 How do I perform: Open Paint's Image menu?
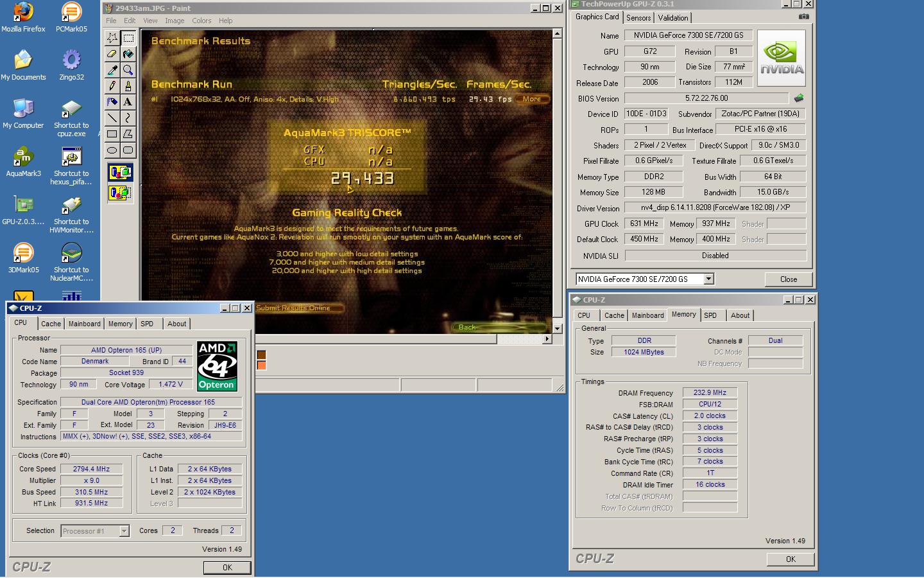(x=175, y=21)
